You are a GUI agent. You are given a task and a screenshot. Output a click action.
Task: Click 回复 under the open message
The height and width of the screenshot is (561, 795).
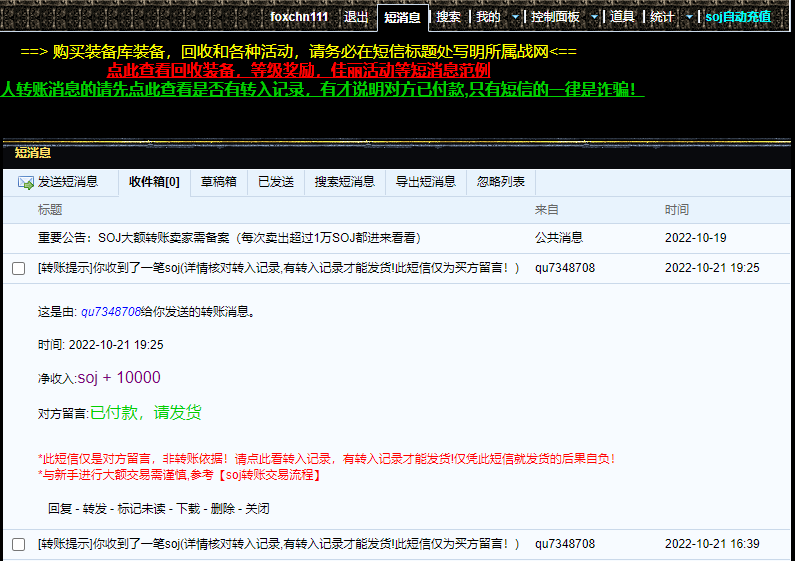60,508
